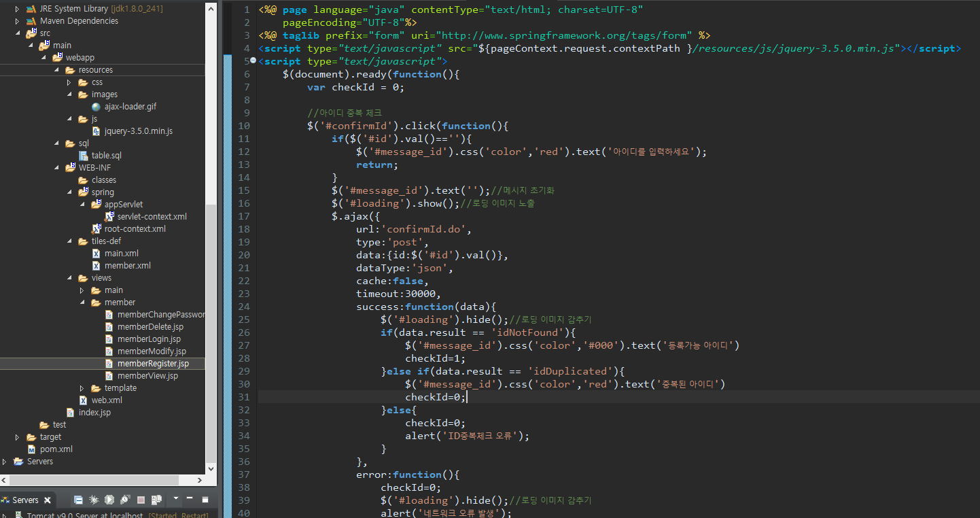Image resolution: width=980 pixels, height=518 pixels.
Task: Select memberChangePassword file in the tree
Action: coord(161,315)
